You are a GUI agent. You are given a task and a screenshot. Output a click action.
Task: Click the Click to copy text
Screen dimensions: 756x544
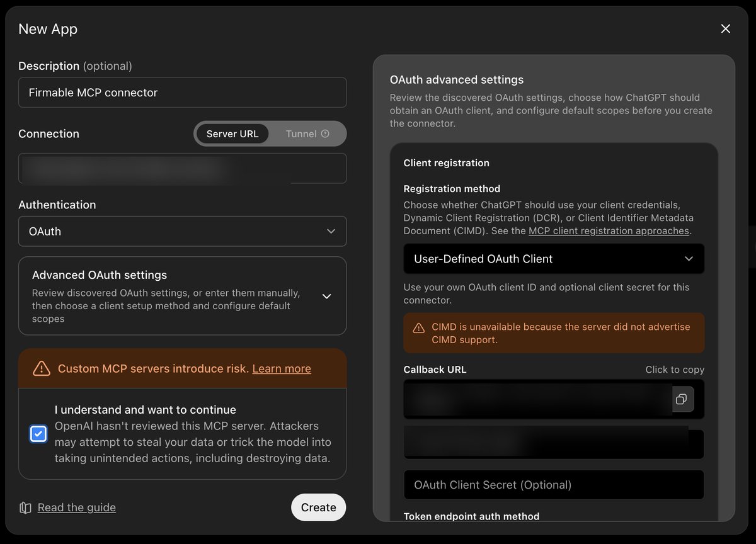coord(675,370)
